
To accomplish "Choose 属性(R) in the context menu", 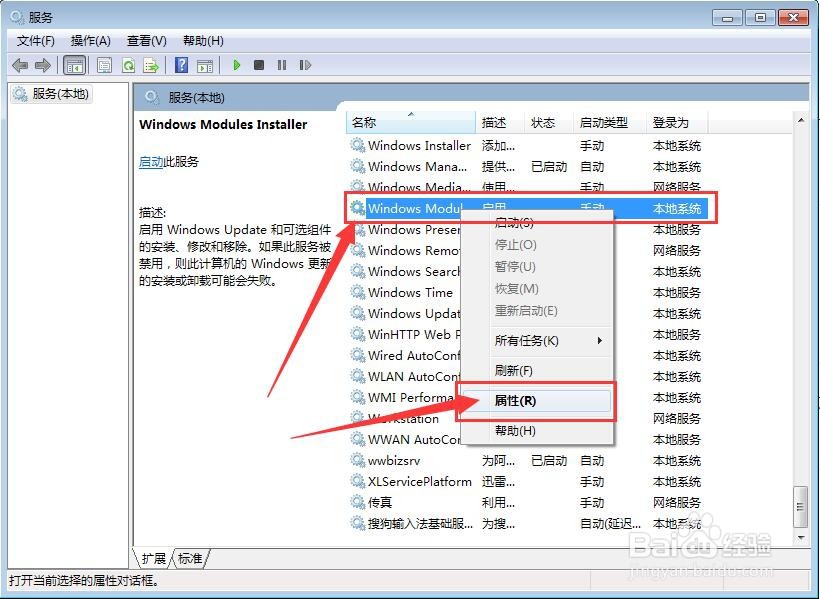I will tap(537, 401).
